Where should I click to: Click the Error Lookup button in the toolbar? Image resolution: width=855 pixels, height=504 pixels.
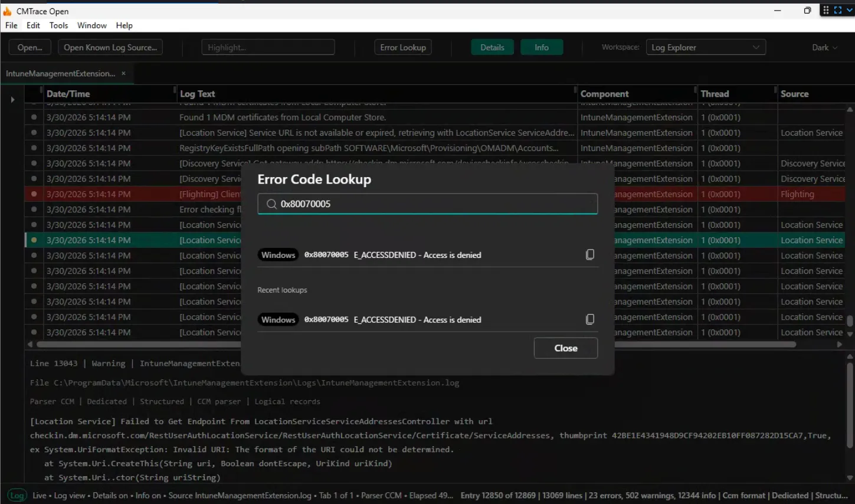click(x=403, y=47)
